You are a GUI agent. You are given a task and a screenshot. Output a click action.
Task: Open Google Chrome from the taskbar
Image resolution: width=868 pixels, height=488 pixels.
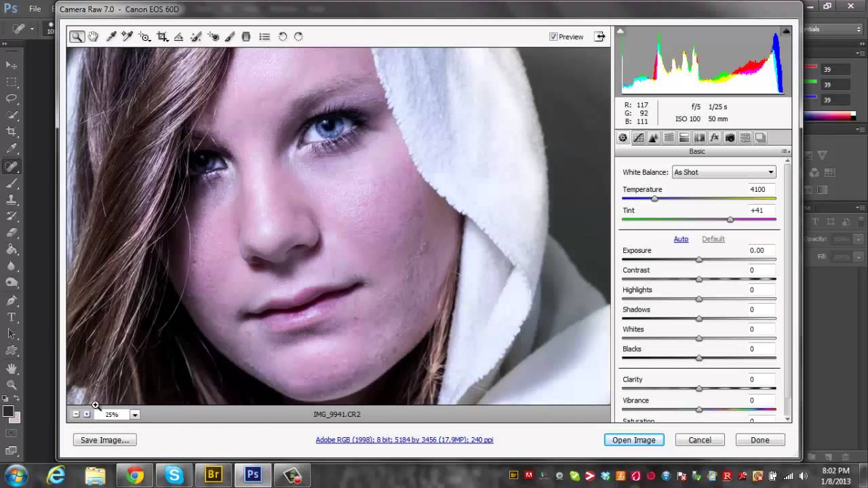tap(135, 475)
